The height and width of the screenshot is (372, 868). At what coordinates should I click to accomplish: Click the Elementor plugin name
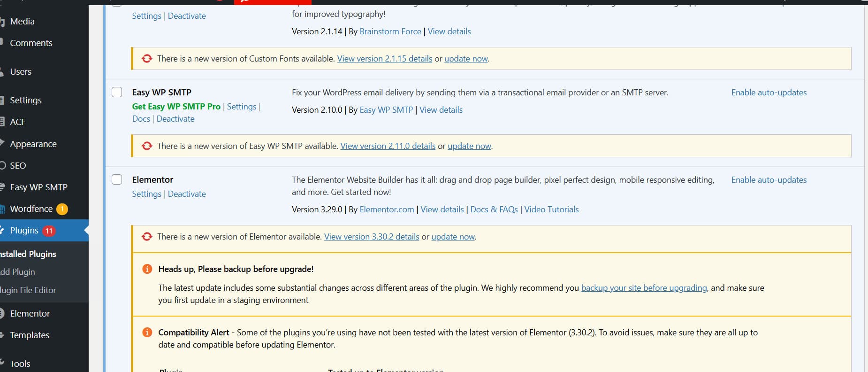pyautogui.click(x=152, y=179)
